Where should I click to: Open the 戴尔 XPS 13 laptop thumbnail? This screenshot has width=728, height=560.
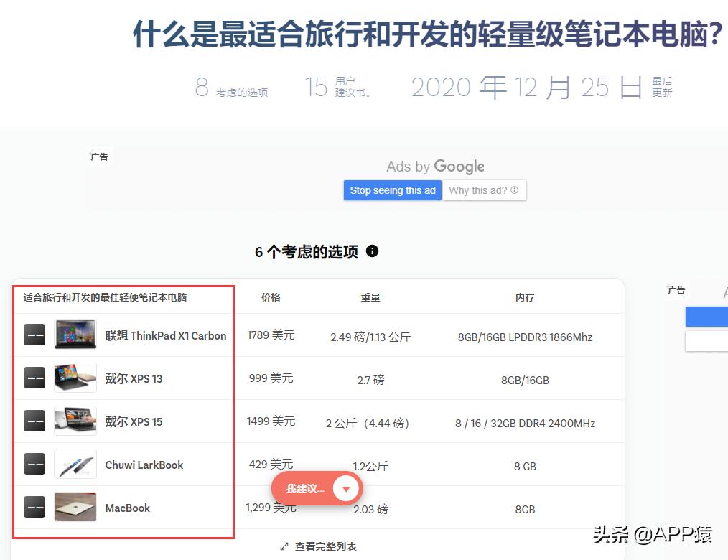coord(75,378)
